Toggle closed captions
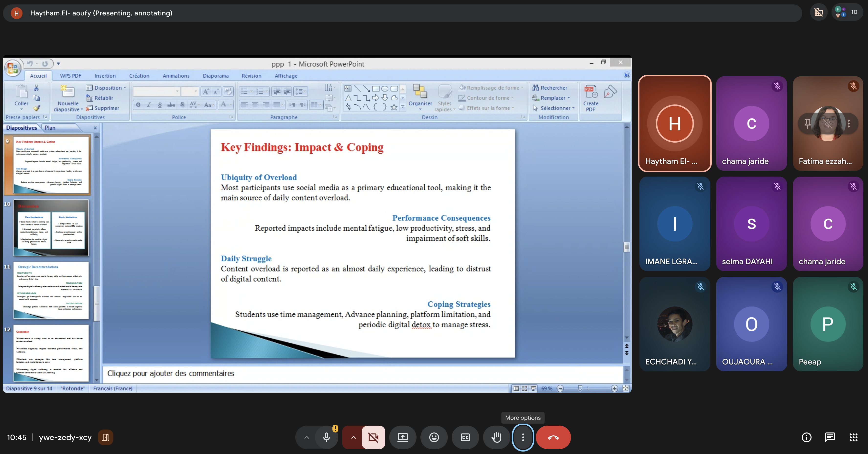Viewport: 868px width, 454px height. coord(465,437)
